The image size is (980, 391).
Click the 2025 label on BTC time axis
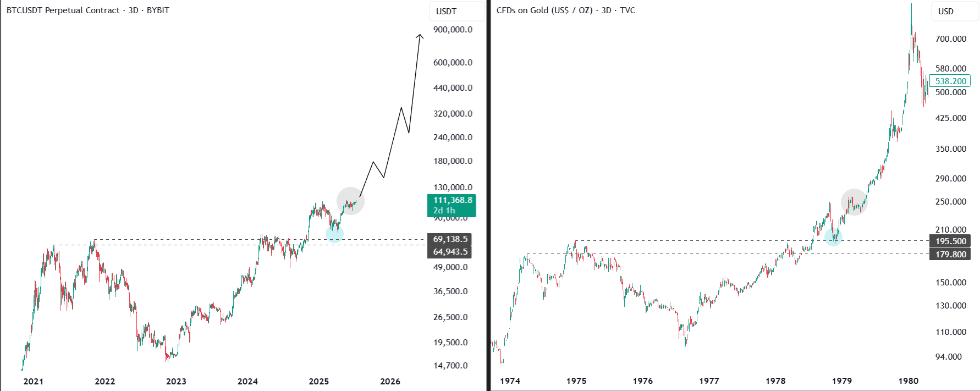[x=319, y=381]
